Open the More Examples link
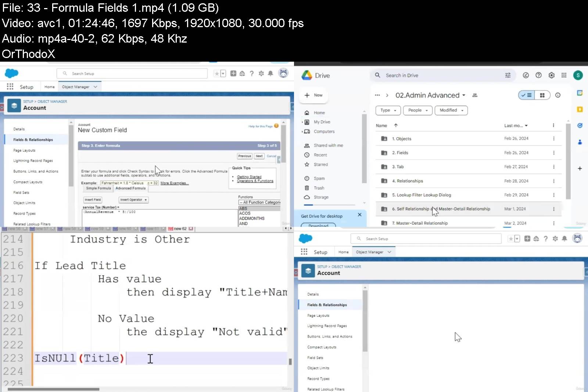The image size is (588, 392). (x=175, y=183)
